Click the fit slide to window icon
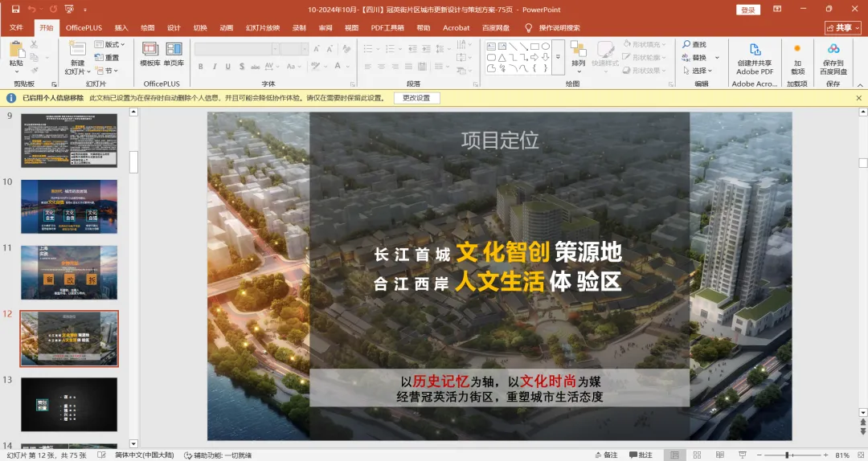This screenshot has width=868, height=461. point(861,455)
